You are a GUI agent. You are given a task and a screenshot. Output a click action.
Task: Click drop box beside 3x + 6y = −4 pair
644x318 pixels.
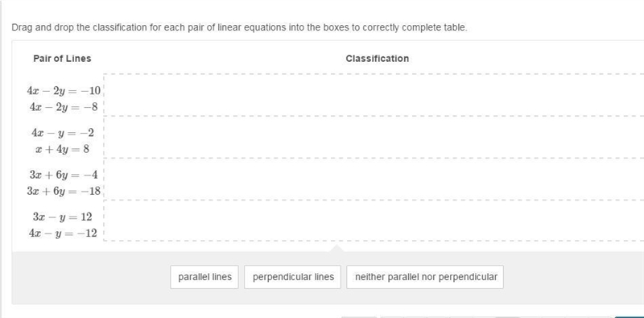374,180
